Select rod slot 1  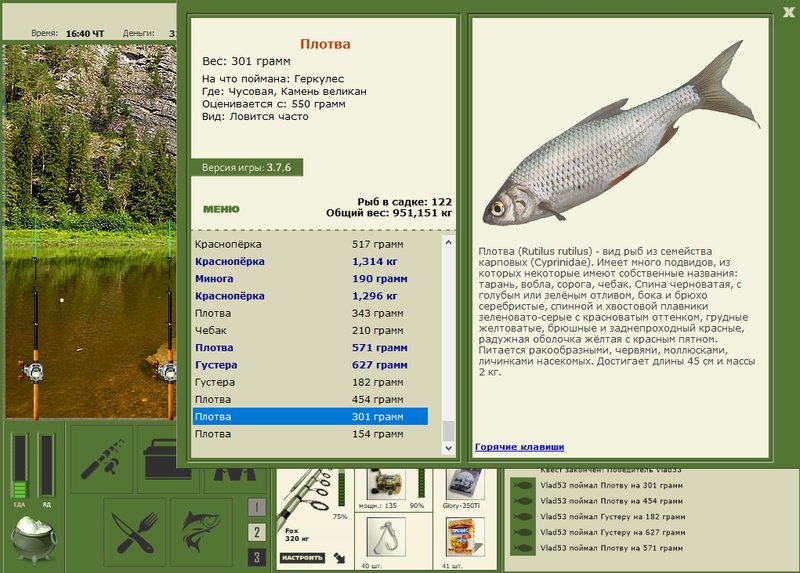(257, 507)
